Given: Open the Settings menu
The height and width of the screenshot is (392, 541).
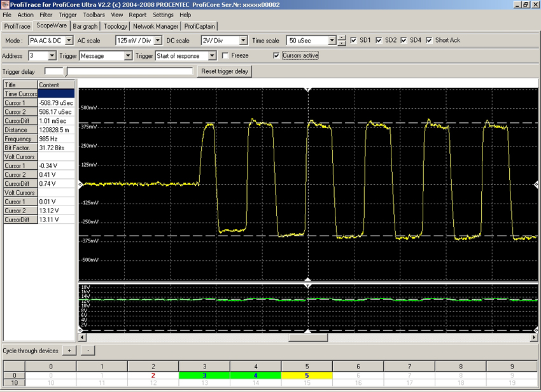Looking at the screenshot, I should tap(163, 15).
